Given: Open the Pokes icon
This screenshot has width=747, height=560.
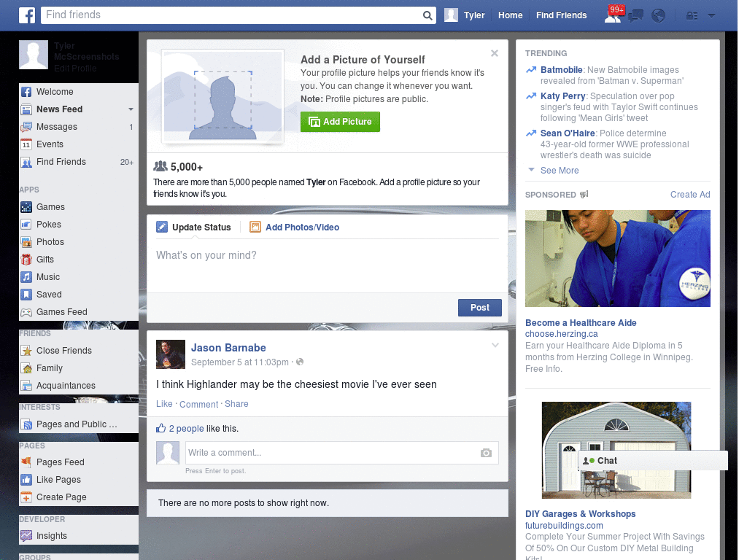Looking at the screenshot, I should [26, 225].
